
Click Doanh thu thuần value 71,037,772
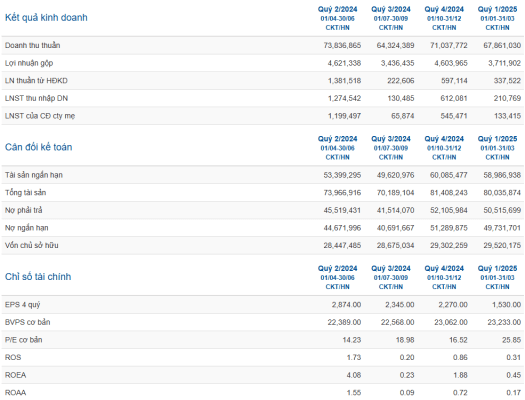[x=449, y=45]
